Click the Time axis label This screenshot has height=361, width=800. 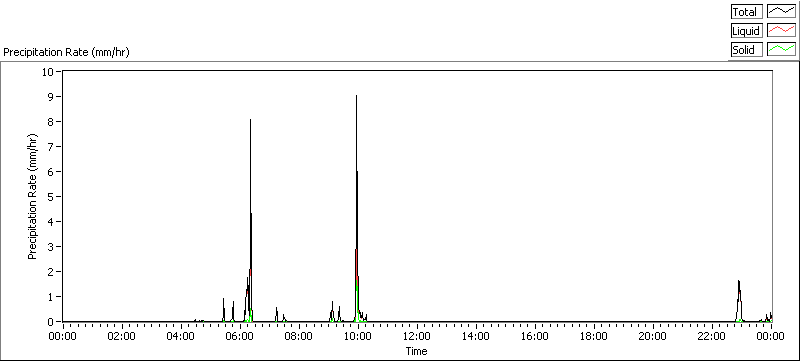pyautogui.click(x=416, y=351)
